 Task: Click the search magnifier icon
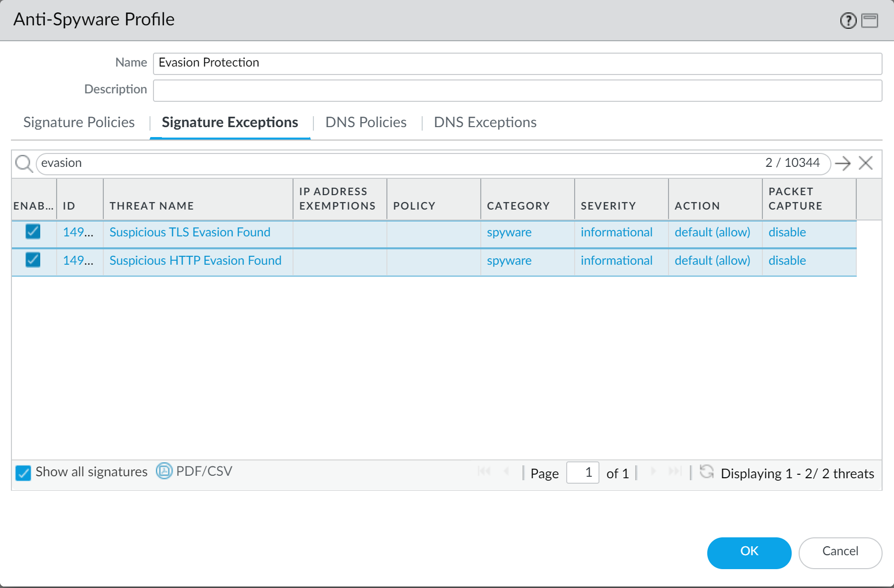pos(23,163)
